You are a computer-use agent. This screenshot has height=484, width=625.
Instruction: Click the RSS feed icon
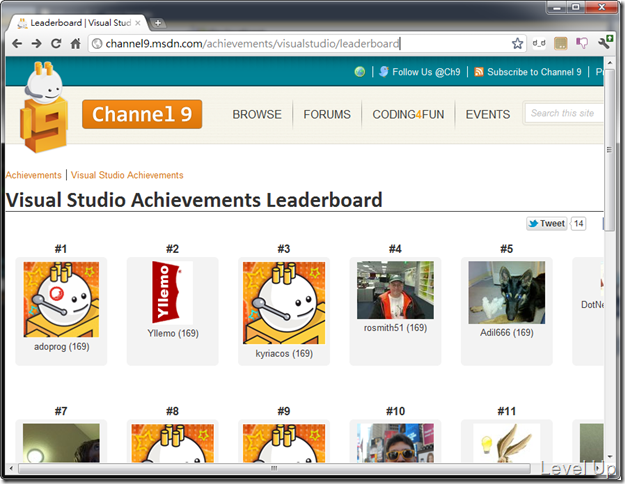(479, 72)
